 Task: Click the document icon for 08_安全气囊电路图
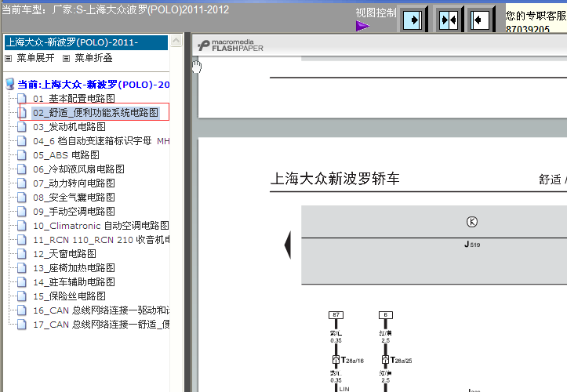coord(22,197)
